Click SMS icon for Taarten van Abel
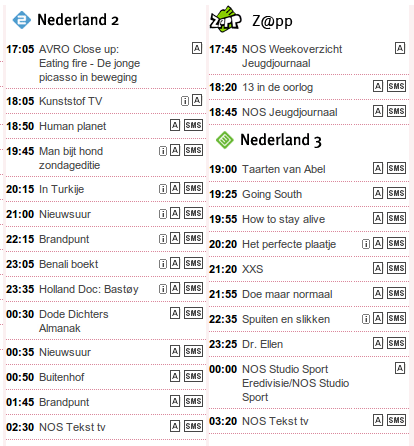Screen dimensions: 414x446 [396, 168]
